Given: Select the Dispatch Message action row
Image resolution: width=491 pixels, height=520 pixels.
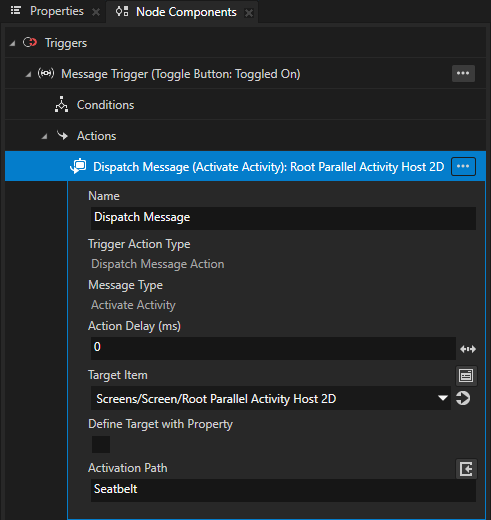Looking at the screenshot, I should coord(245,166).
